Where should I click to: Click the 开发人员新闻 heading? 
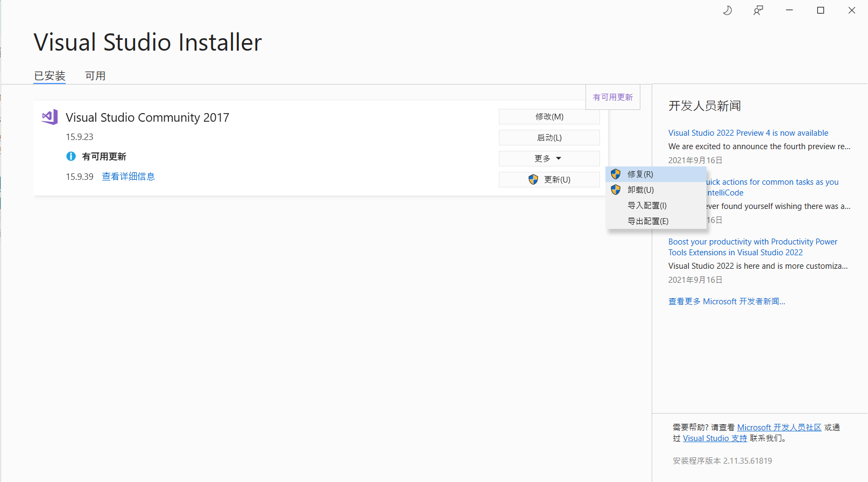[x=704, y=106]
